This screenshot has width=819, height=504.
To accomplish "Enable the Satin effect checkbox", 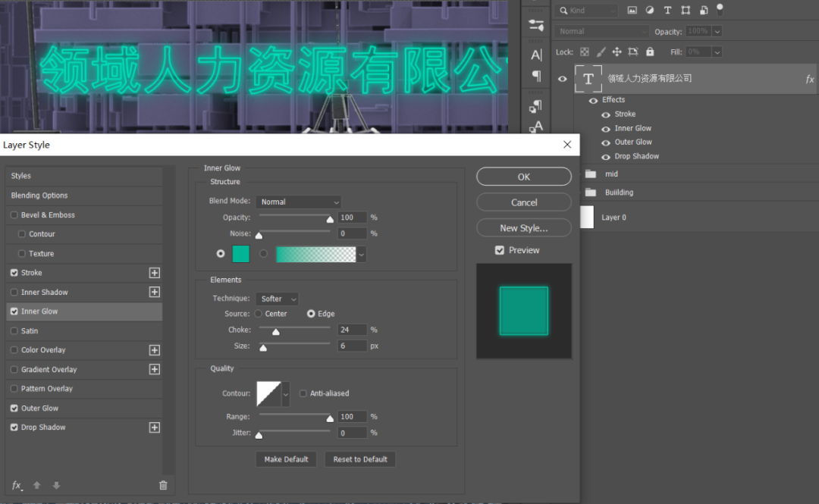I will [x=14, y=331].
